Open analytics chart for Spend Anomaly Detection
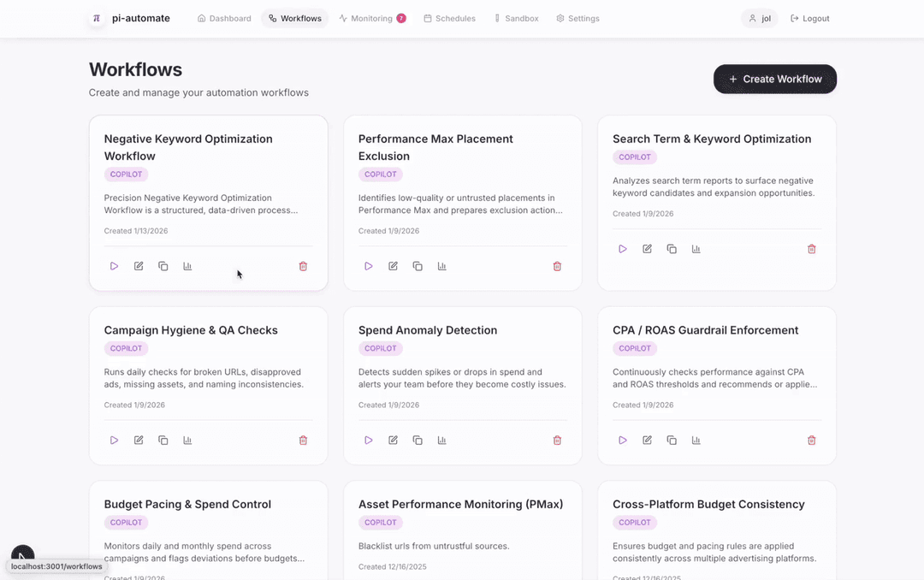This screenshot has height=580, width=924. click(441, 440)
